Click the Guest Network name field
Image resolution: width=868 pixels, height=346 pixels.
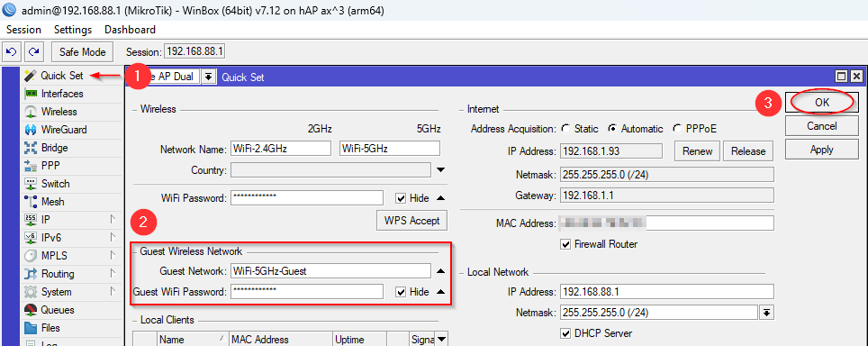330,271
